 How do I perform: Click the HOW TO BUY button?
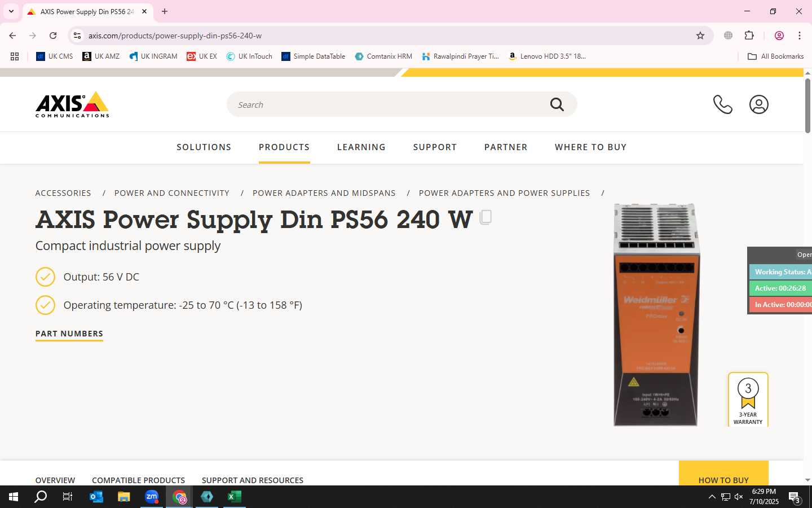point(723,474)
